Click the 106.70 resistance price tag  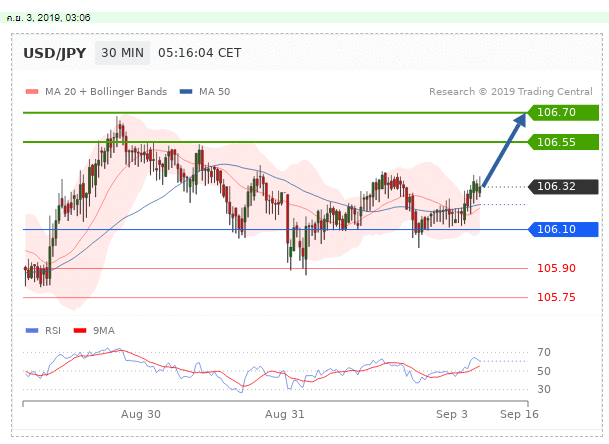click(x=563, y=113)
